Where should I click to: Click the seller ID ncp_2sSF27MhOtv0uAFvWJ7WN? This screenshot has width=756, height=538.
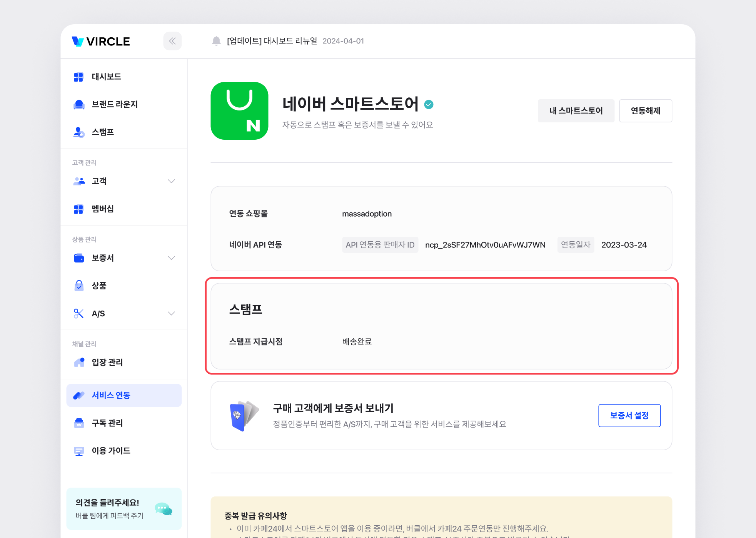pos(485,245)
